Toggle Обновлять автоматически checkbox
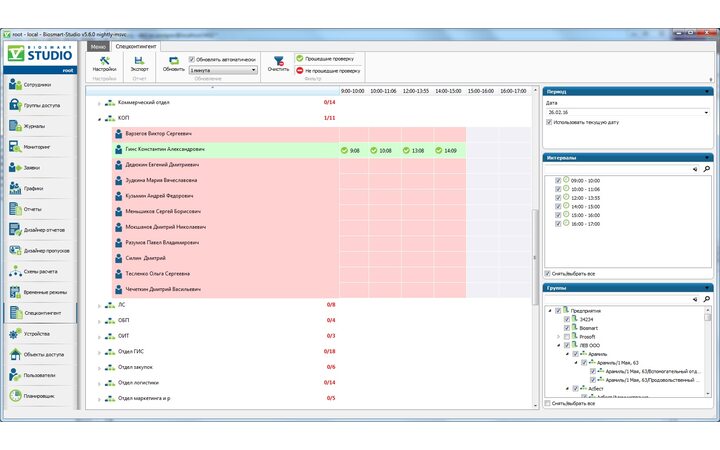Screen dimensions: 720x450 [x=192, y=59]
